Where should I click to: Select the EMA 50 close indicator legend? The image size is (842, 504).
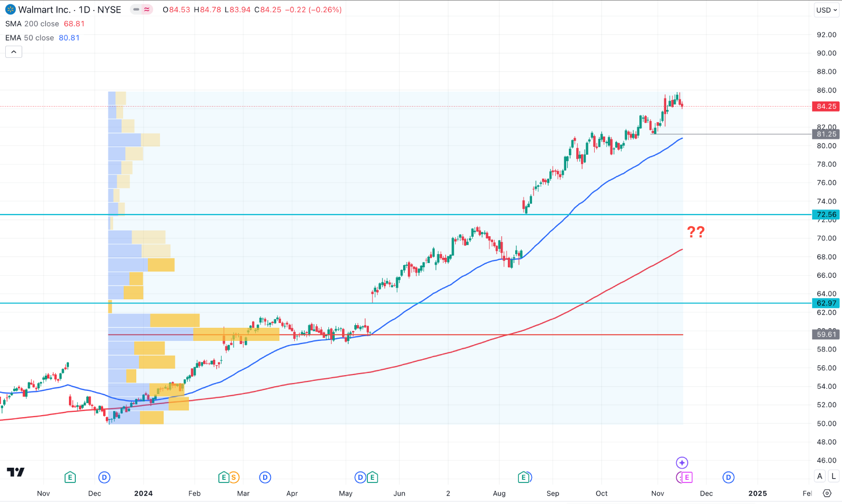(x=29, y=38)
